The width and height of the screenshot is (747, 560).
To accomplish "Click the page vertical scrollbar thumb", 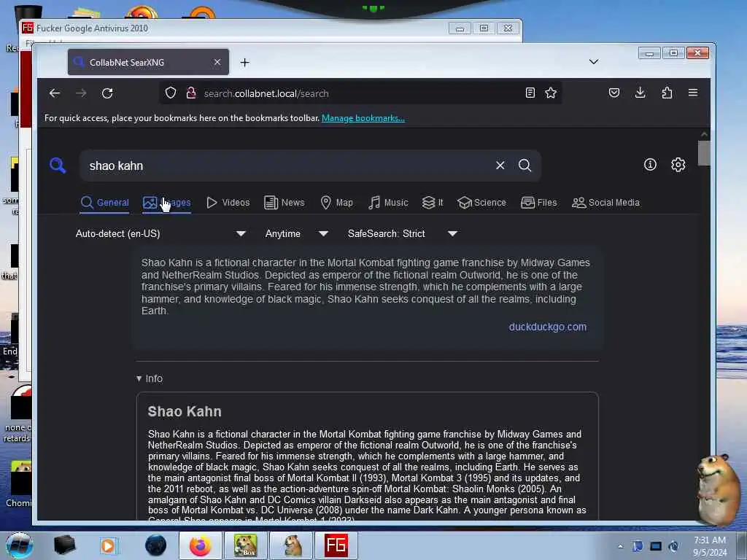I will click(704, 153).
